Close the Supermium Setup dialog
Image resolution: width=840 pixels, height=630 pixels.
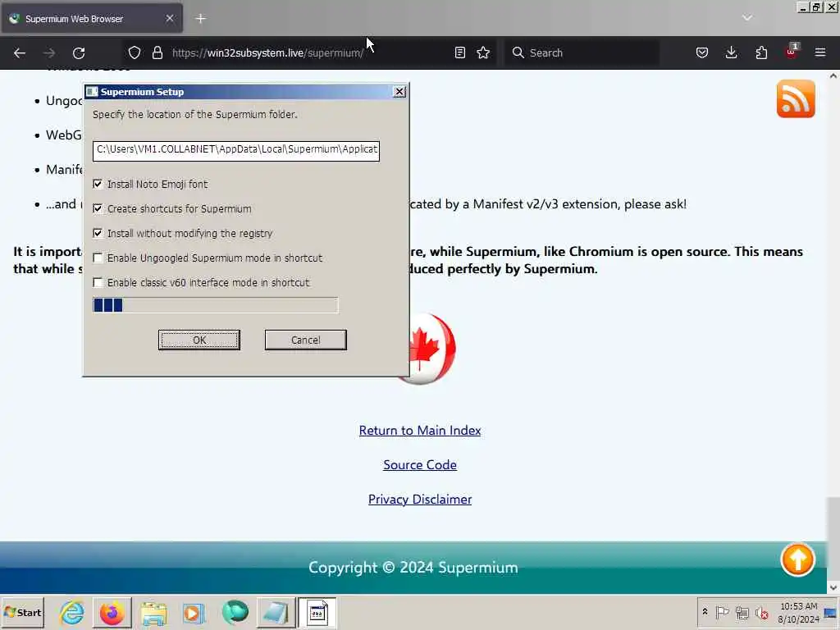point(399,92)
